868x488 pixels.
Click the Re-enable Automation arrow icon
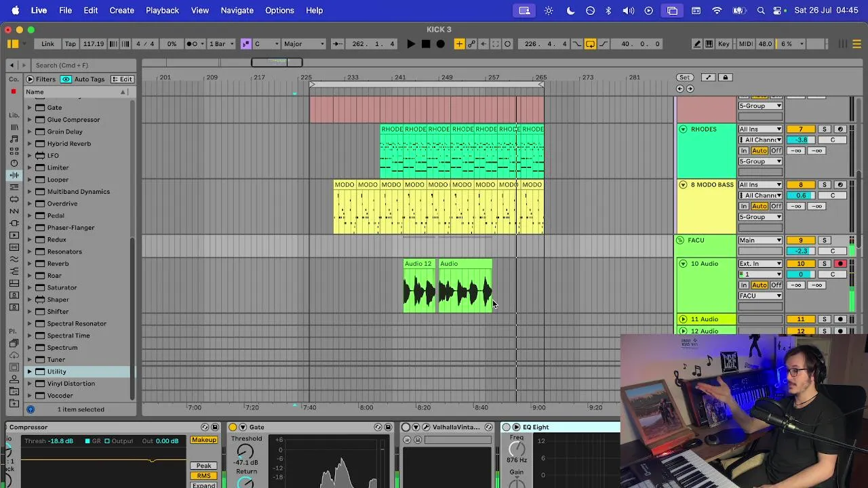484,44
